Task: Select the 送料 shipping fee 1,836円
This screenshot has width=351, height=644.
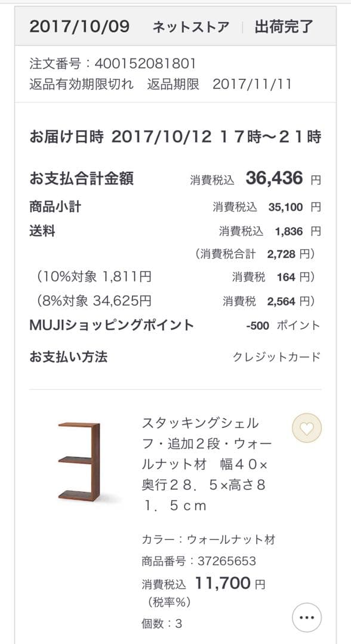Action: tap(173, 231)
